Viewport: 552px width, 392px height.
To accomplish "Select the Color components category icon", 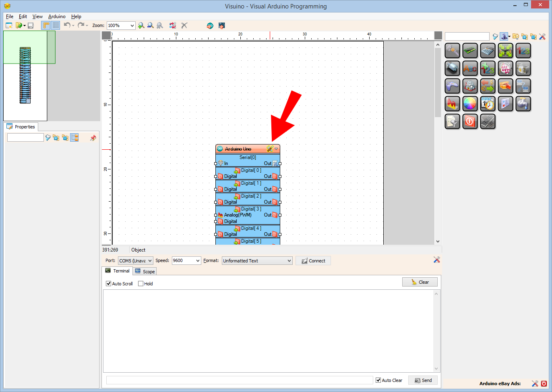I will point(470,103).
